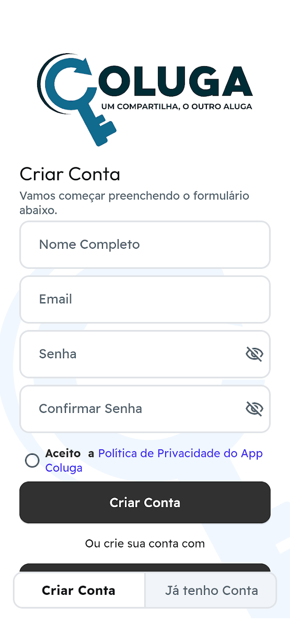Show password in the Senha field
Viewport: 290px width, 644px height.
pos(254,354)
